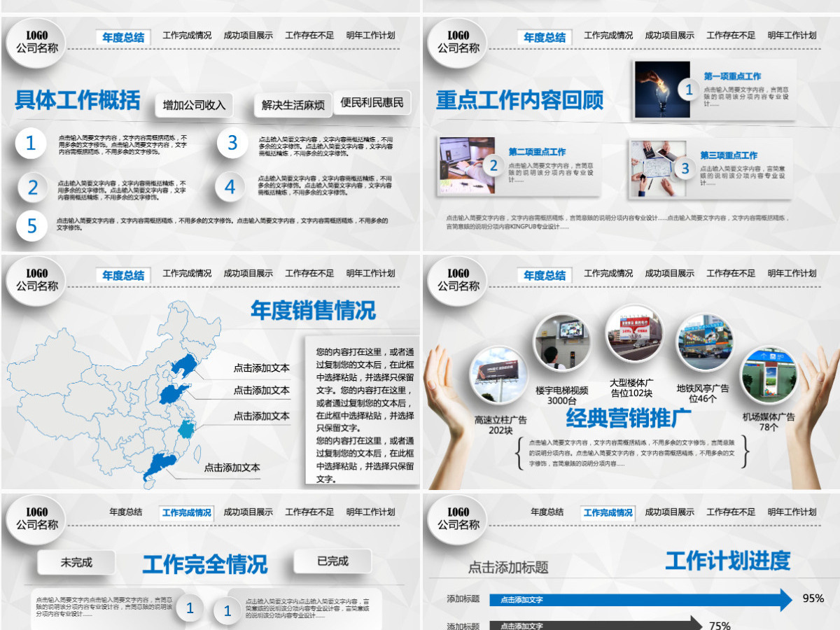
Task: Select the 机场媒体广告 photo circle
Action: (x=769, y=374)
